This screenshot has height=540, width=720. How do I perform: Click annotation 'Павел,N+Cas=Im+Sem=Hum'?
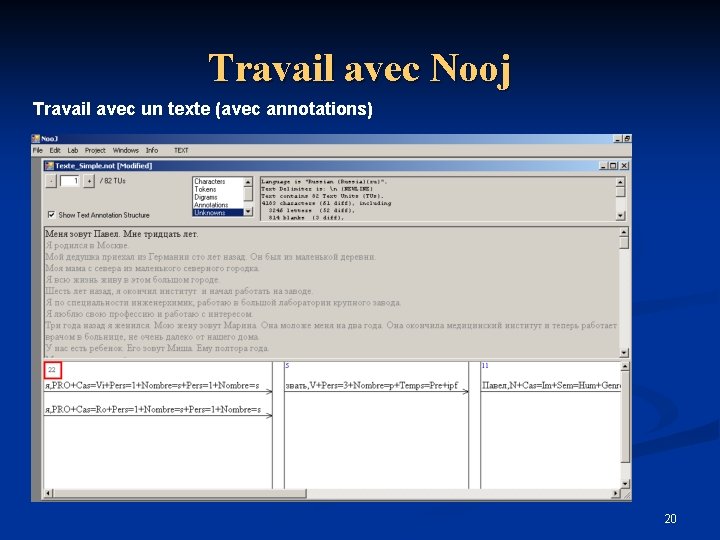(551, 385)
